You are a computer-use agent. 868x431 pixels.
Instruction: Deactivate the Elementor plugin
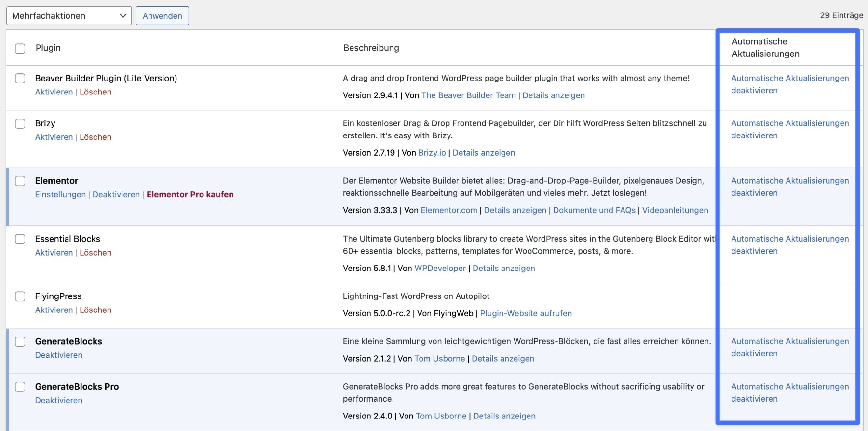(116, 195)
